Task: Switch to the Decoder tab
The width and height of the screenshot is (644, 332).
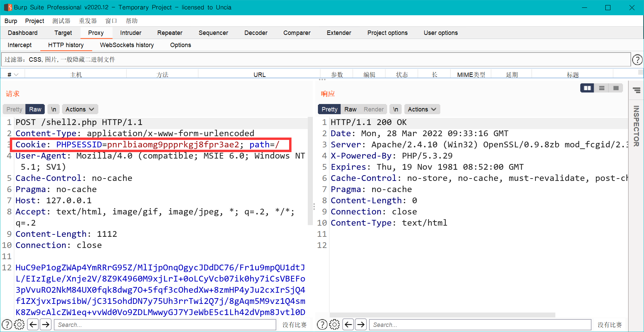Action: [x=256, y=33]
